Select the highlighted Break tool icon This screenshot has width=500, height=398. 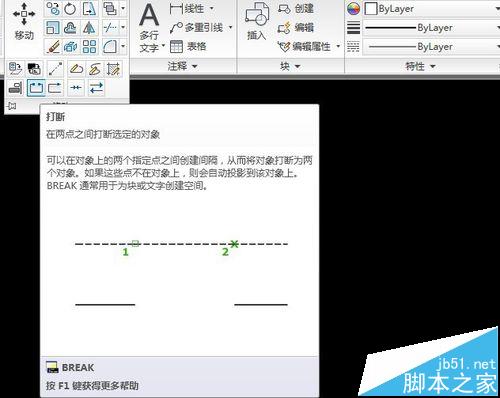coord(36,88)
